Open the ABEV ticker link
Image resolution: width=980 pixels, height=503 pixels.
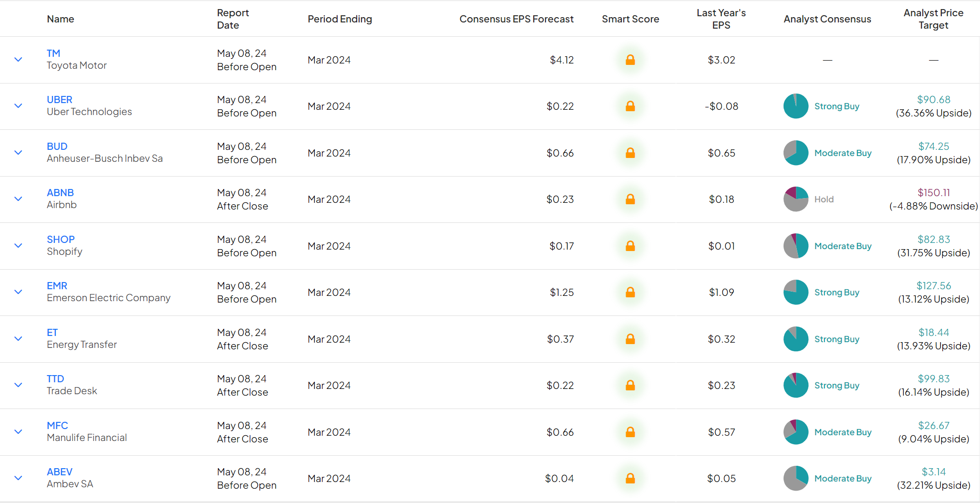[x=60, y=472]
